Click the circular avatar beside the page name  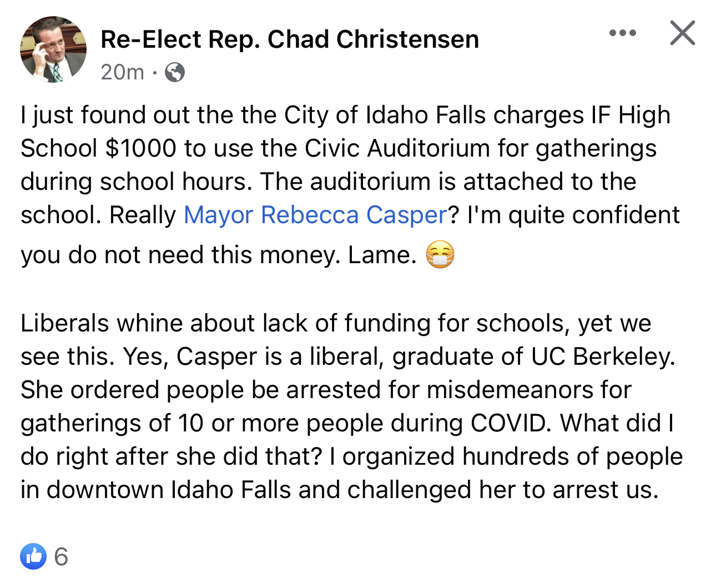53,49
